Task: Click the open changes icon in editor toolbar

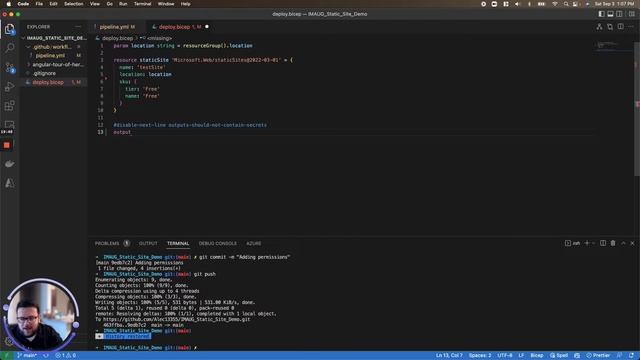Action: tap(610, 27)
